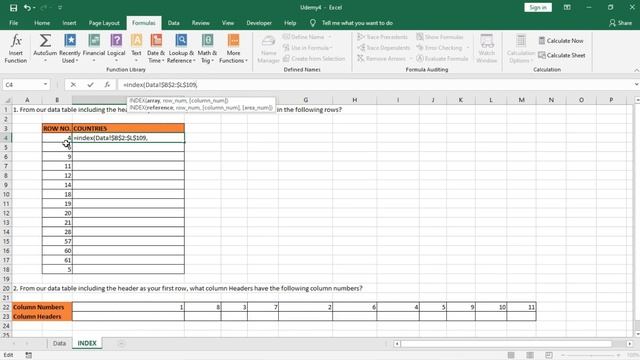
Task: Cancel formula entry with X button
Action: 73,84
